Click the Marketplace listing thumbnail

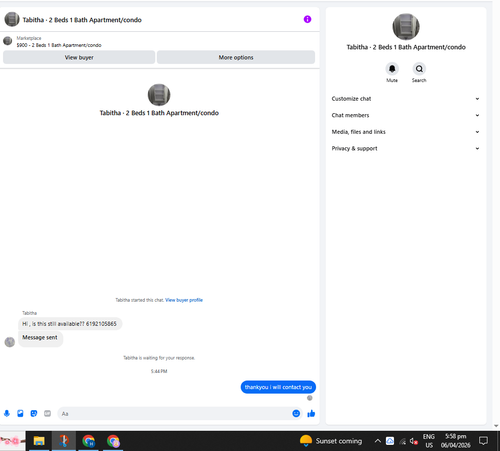8,41
